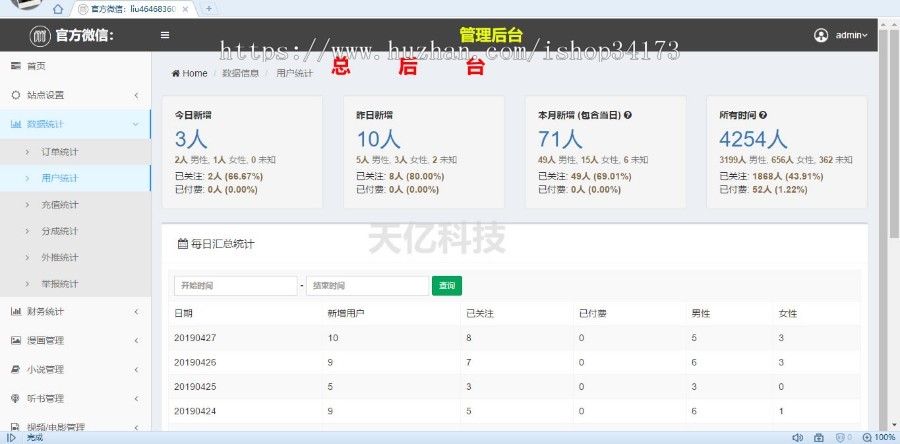Click the 财务统计 chart icon

[16, 311]
